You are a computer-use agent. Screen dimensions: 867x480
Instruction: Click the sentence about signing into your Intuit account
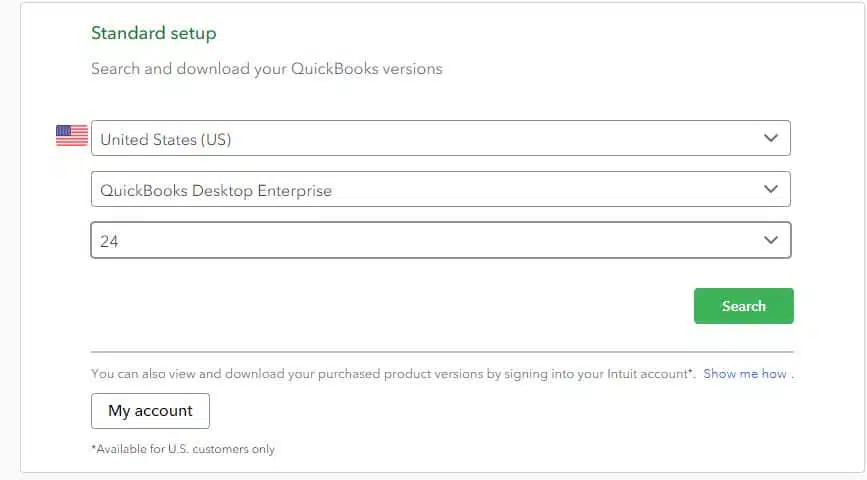(x=393, y=374)
